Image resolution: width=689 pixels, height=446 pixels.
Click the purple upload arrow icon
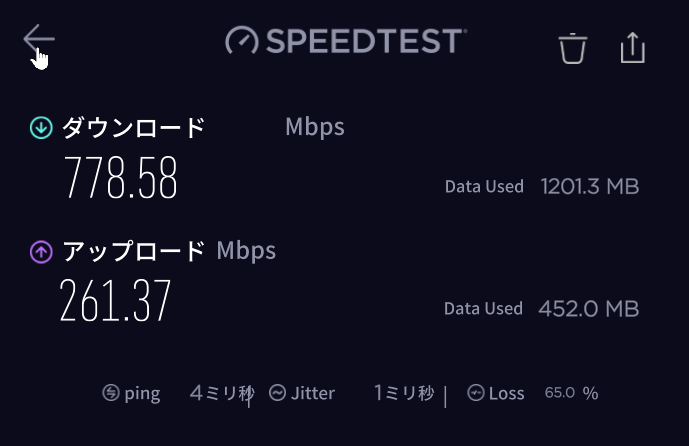(x=41, y=251)
